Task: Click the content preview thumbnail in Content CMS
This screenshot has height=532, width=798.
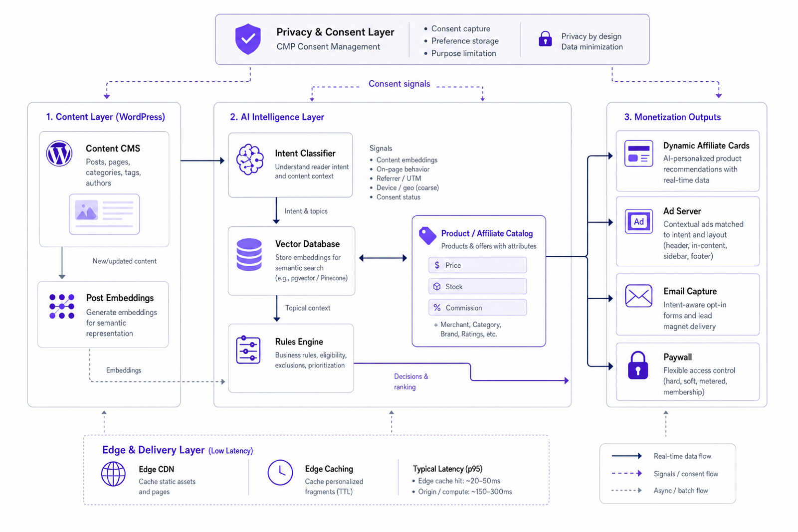Action: (x=104, y=214)
